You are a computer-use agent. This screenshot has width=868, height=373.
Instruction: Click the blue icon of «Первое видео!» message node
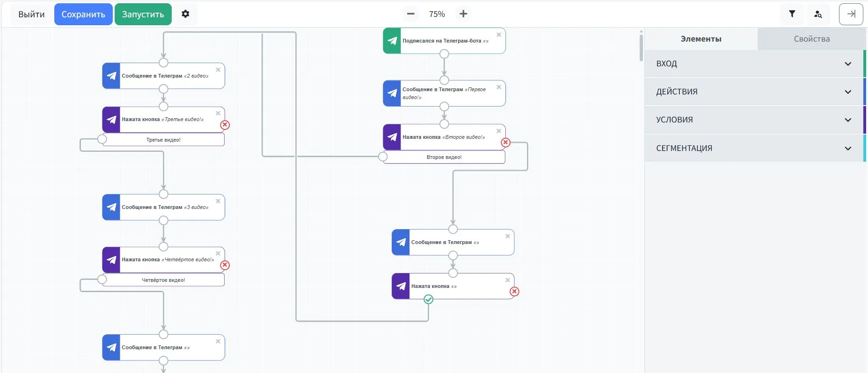coord(392,93)
